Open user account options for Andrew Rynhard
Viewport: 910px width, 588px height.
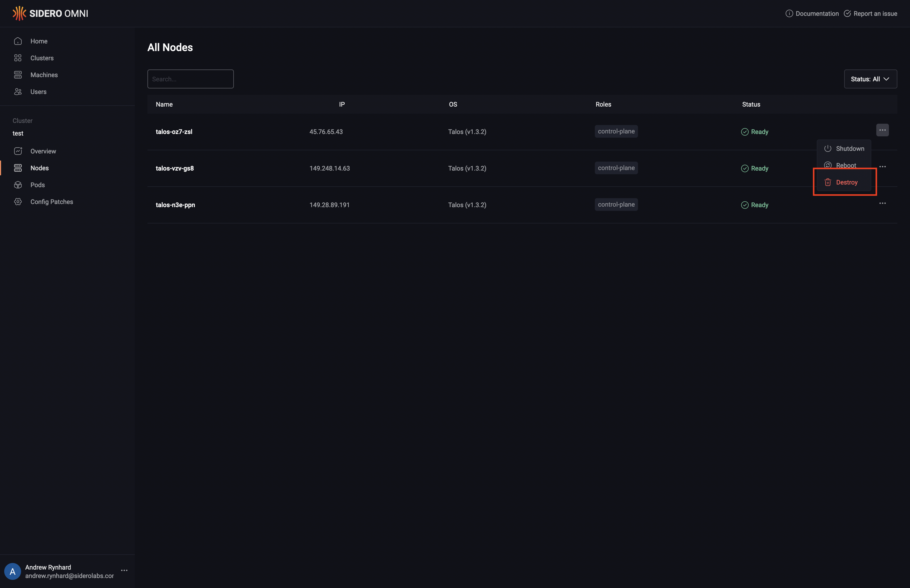[124, 570]
